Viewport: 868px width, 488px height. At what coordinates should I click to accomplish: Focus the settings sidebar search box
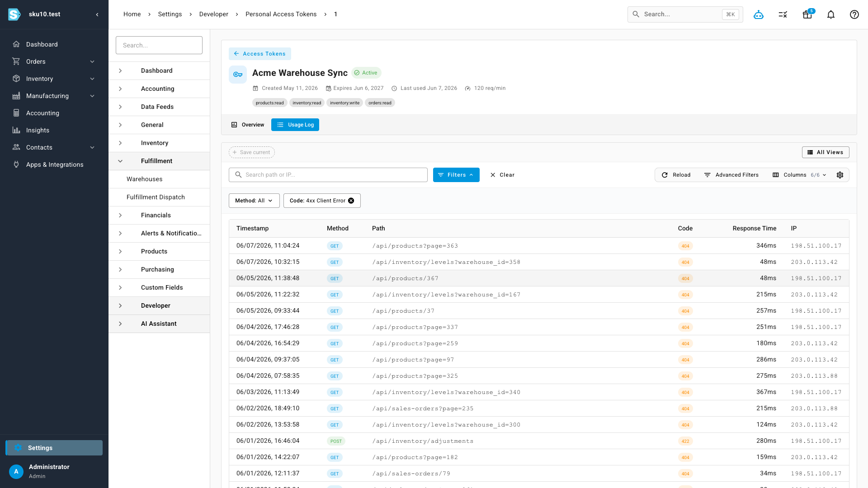coord(159,45)
